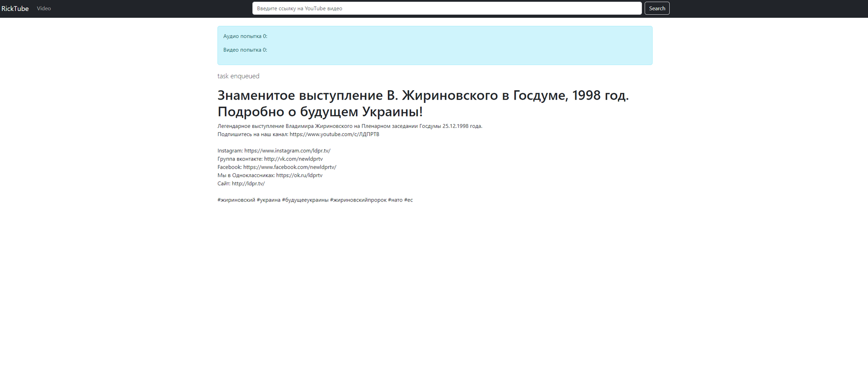Click the 'Аудио попытка 0:' status line
The width and height of the screenshot is (868, 374).
coord(245,36)
